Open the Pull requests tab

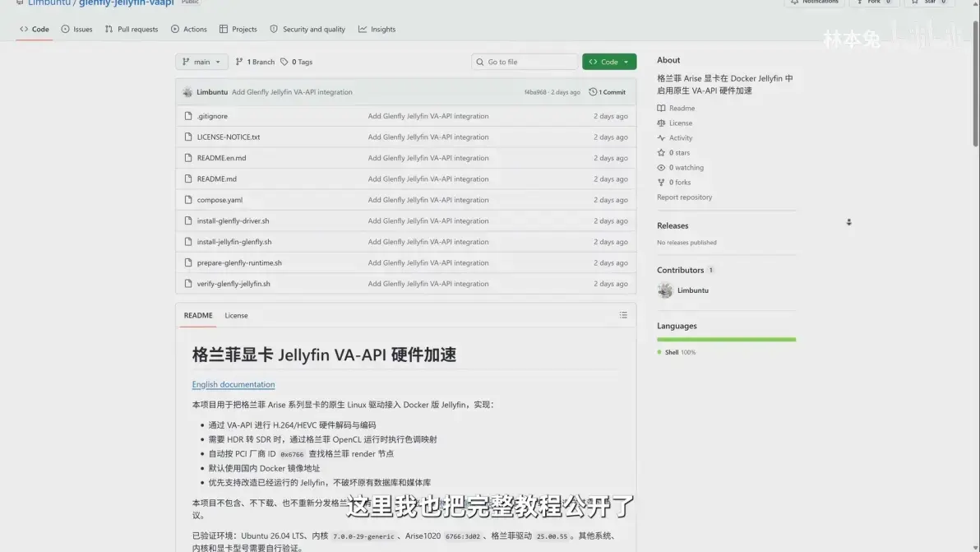132,30
